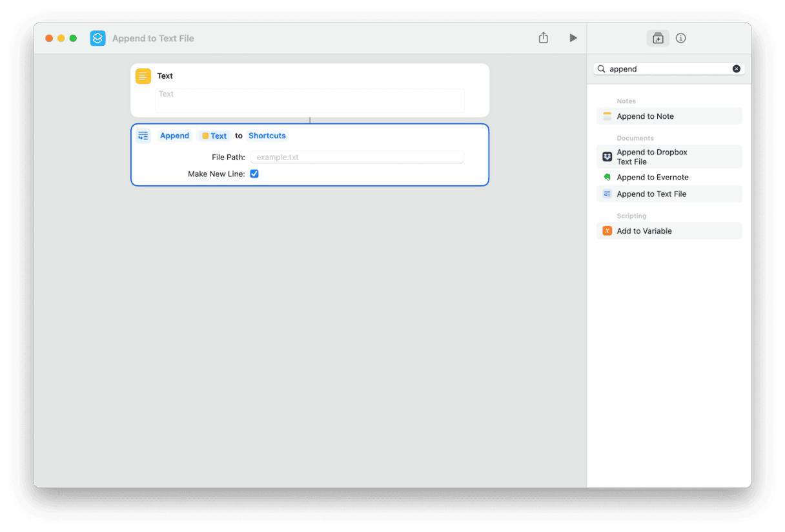Open the Shortcuts destination picker
This screenshot has height=532, width=785.
pos(267,136)
